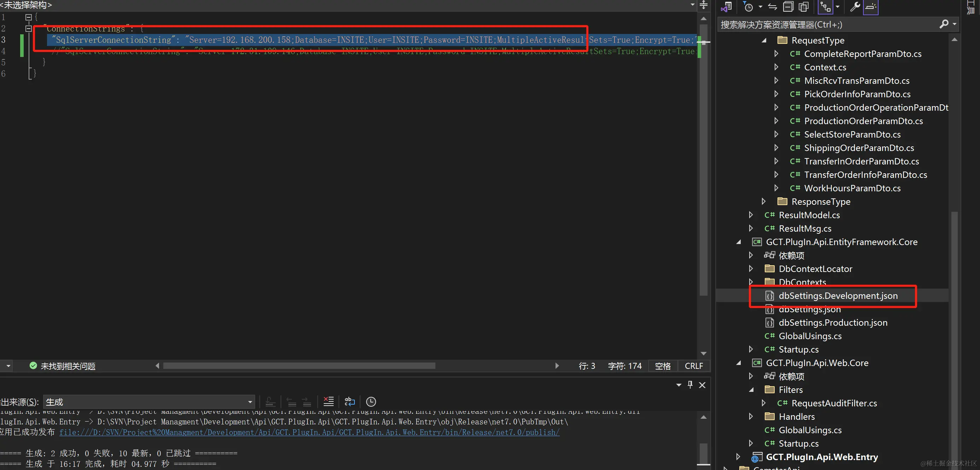Click the Solution Explorer search box
The height and width of the screenshot is (470, 980).
coord(829,25)
